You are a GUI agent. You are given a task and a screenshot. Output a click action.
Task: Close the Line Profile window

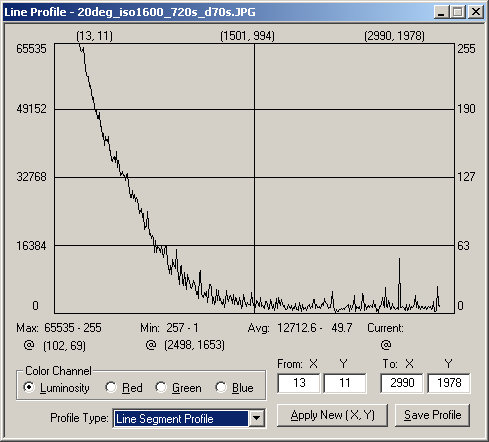(476, 12)
